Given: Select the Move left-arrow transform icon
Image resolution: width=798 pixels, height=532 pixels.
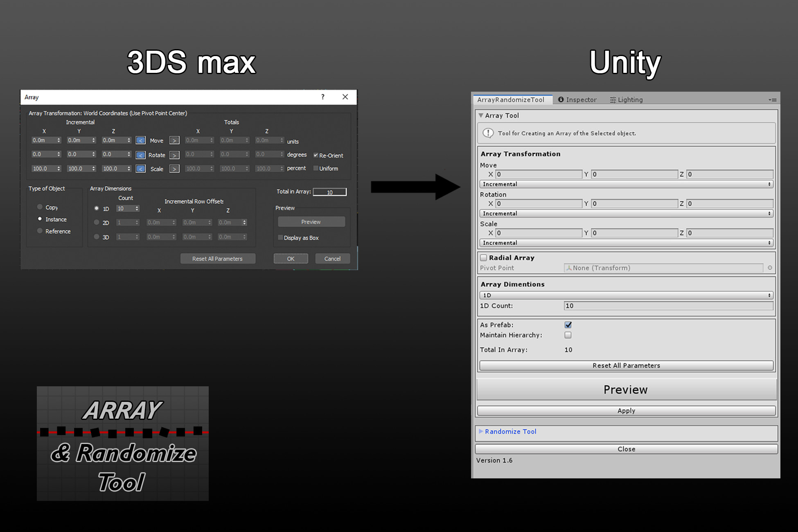Looking at the screenshot, I should click(x=140, y=141).
